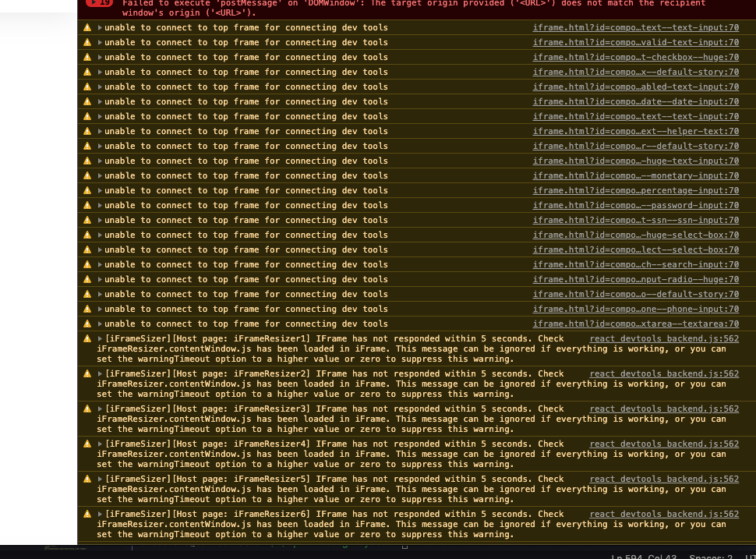Image resolution: width=756 pixels, height=559 pixels.
Task: Open react_devtools_backend.js:562 link for iFrameResizer5 warning
Action: coord(664,479)
